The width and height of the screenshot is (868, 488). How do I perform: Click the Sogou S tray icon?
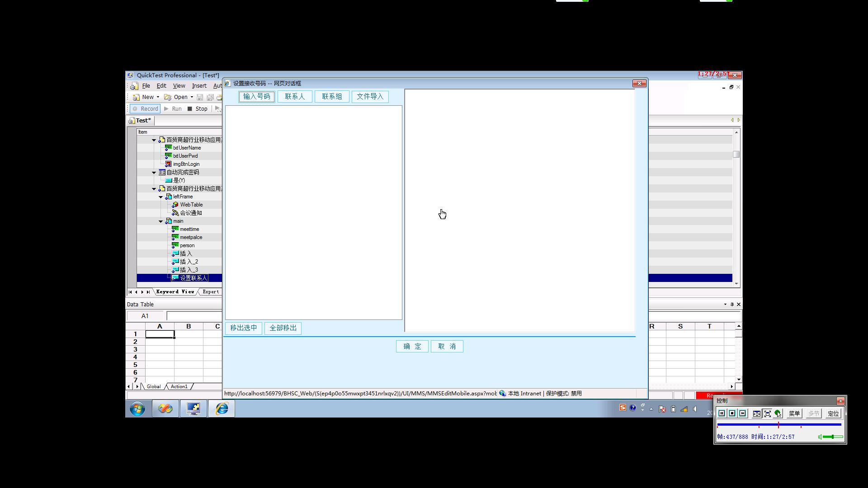(x=623, y=408)
